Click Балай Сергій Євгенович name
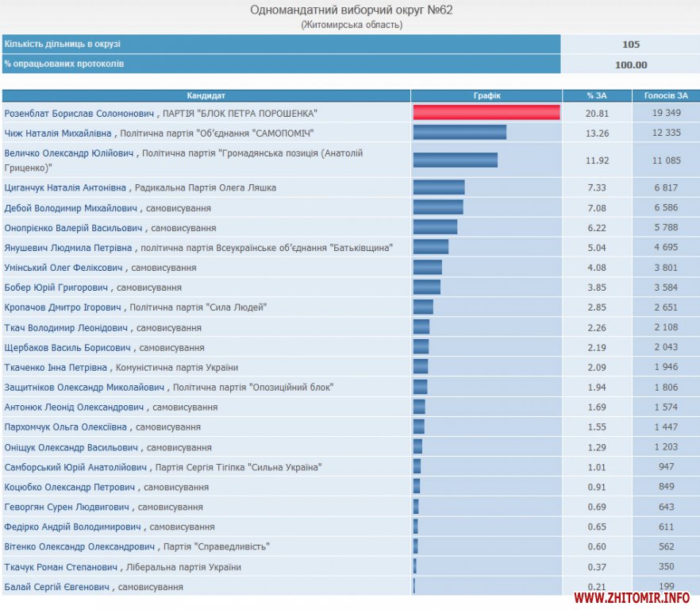This screenshot has width=700, height=610. (57, 587)
